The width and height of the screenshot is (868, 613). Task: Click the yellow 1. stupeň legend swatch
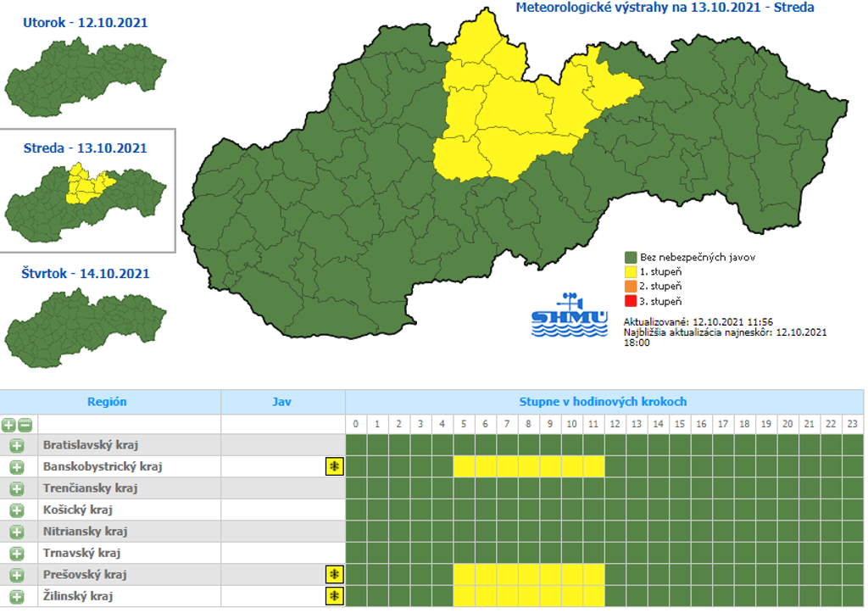pyautogui.click(x=631, y=272)
